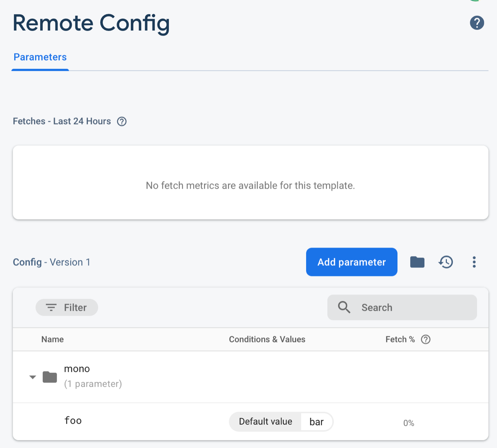The image size is (497, 448).
Task: Click the Default value chip for foo
Action: (x=265, y=422)
